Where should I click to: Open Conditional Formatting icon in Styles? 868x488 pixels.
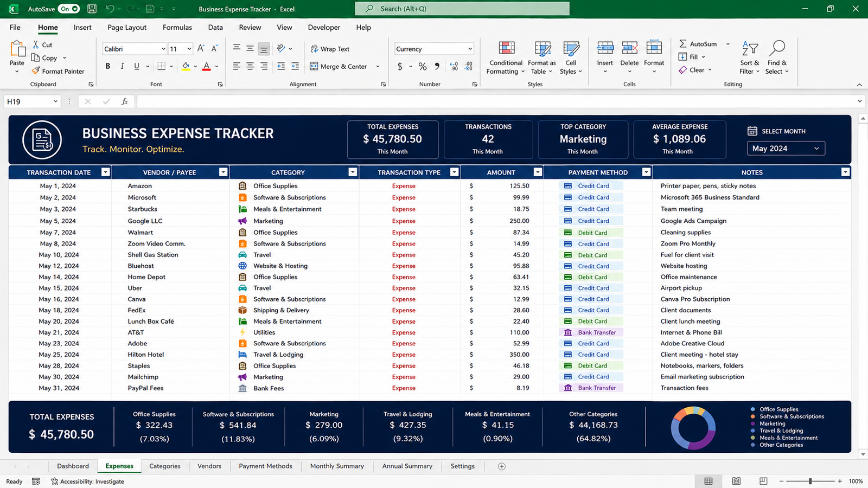pyautogui.click(x=507, y=48)
